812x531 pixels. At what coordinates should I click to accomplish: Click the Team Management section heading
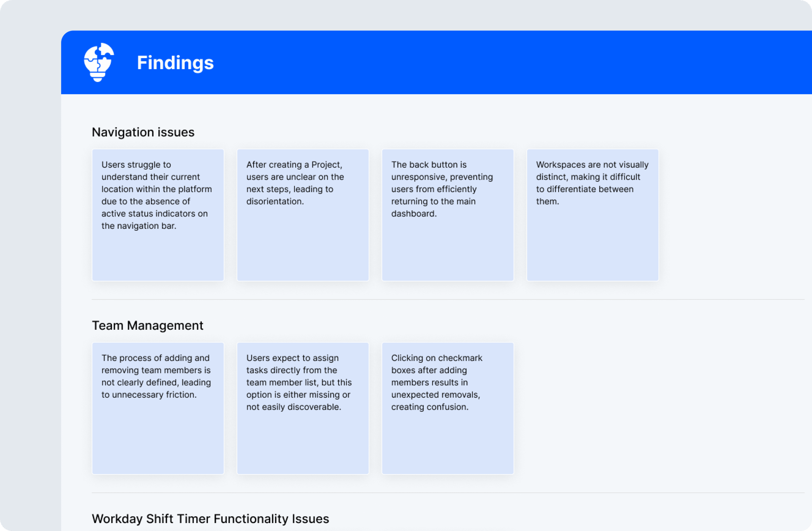[x=147, y=325]
